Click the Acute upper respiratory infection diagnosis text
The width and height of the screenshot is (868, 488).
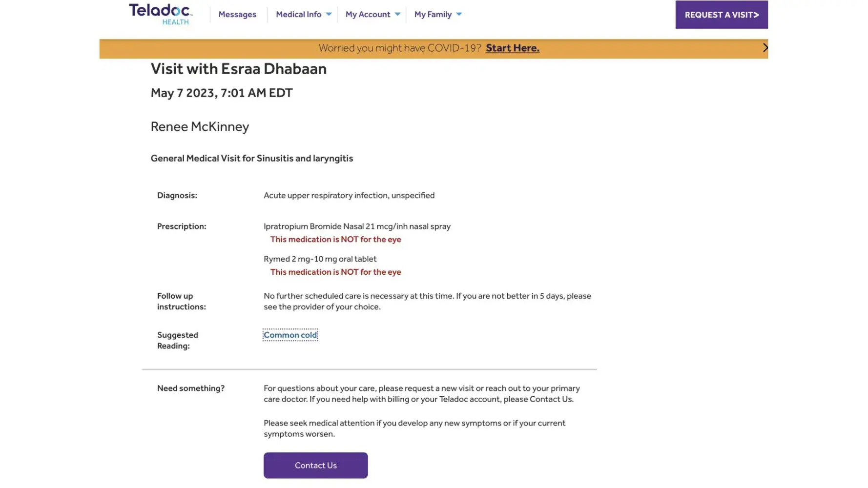(349, 195)
